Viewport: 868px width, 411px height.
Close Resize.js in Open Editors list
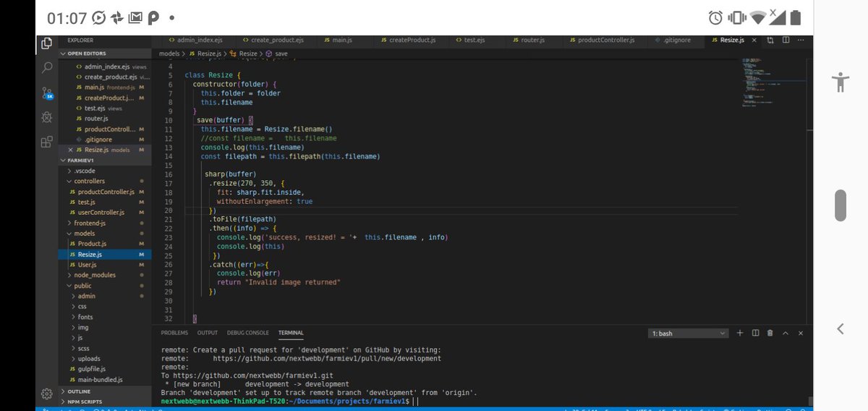70,150
